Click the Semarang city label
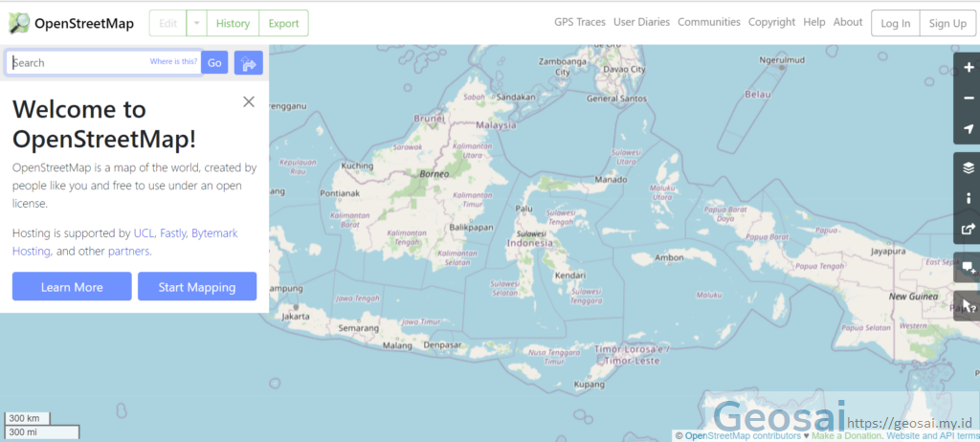 [359, 327]
